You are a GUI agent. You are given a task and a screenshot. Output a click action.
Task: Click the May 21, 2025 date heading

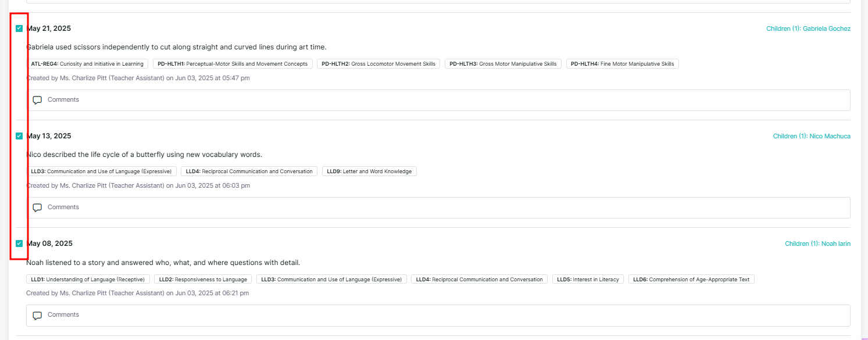click(x=49, y=28)
